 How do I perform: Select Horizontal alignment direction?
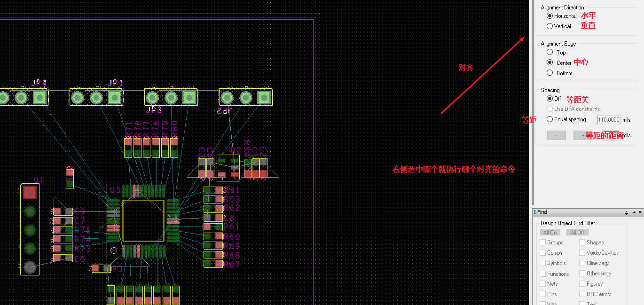point(550,16)
